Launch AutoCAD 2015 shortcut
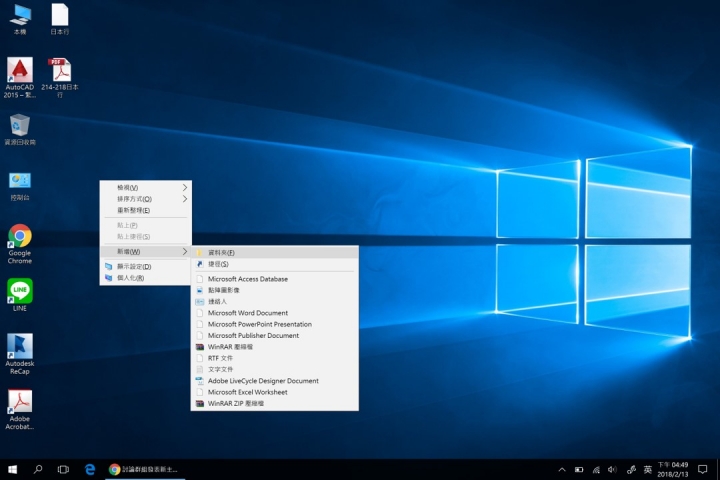720x480 pixels. pos(20,77)
